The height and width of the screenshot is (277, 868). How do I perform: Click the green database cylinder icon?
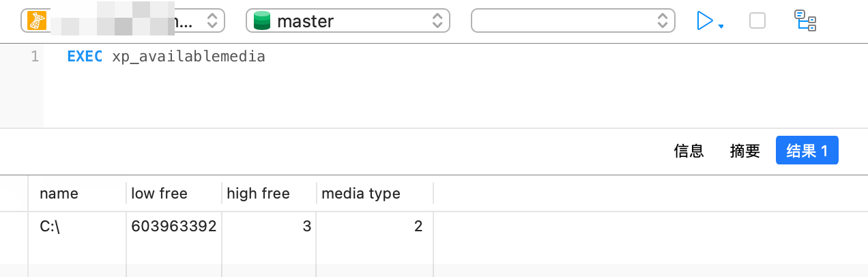tap(262, 21)
